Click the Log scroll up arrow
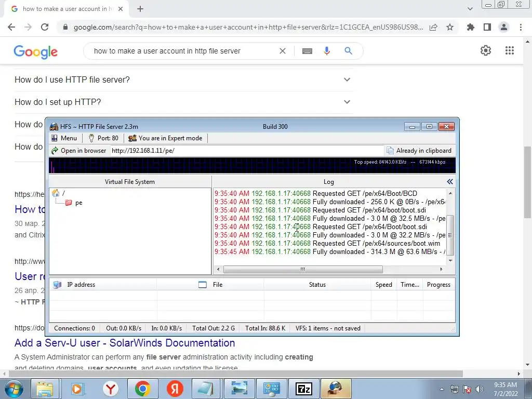532x399 pixels. 450,193
